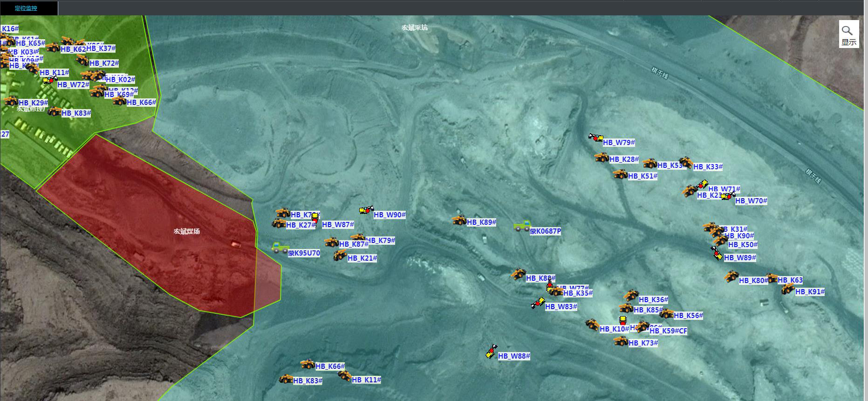Click the red 宏斌煤场 zone label
This screenshot has height=401, width=868.
(x=186, y=231)
